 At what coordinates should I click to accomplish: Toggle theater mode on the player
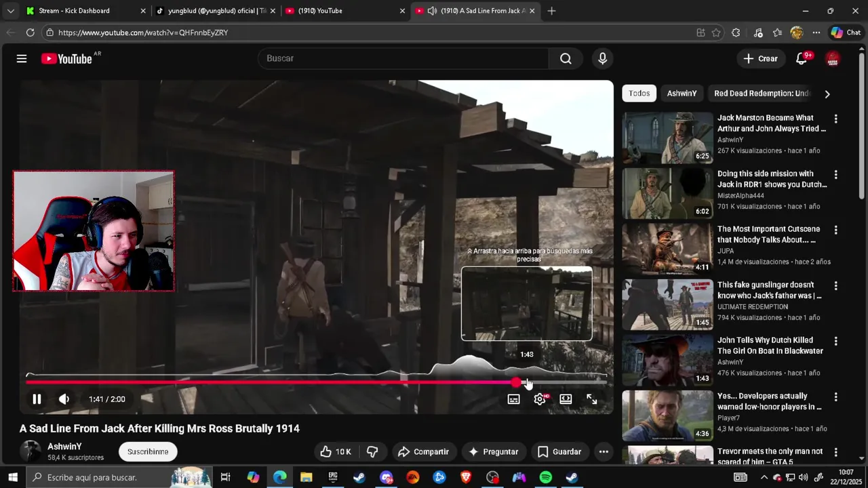click(566, 399)
